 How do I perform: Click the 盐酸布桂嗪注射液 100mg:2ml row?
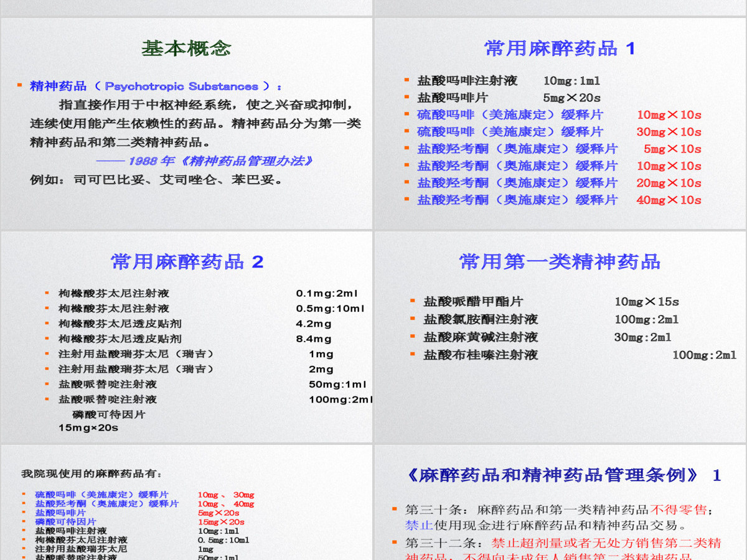[580, 355]
